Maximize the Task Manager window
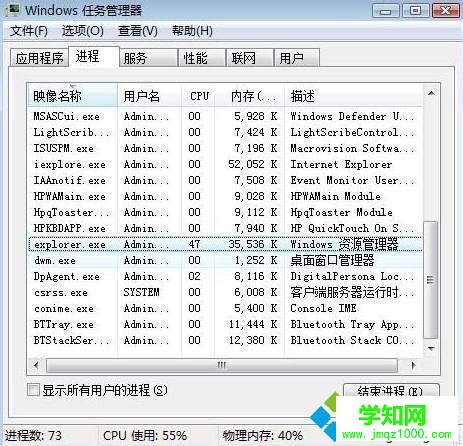 pyautogui.click(x=415, y=11)
